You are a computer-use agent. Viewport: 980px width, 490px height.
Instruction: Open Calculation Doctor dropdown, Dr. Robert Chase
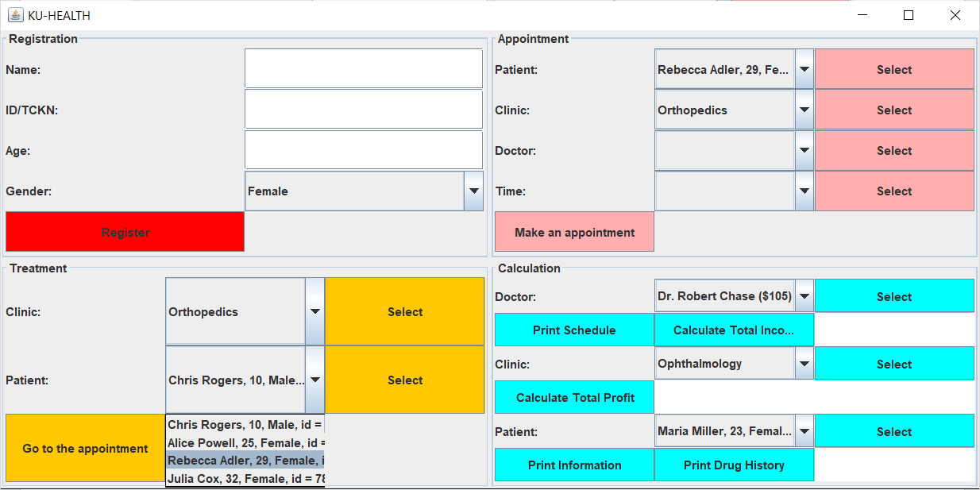[x=734, y=295]
